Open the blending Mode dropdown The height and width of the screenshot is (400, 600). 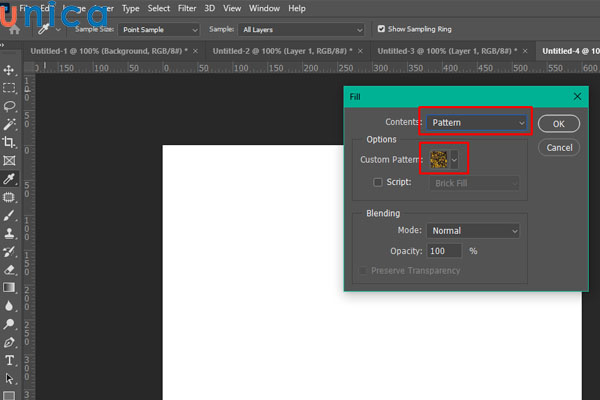click(473, 231)
